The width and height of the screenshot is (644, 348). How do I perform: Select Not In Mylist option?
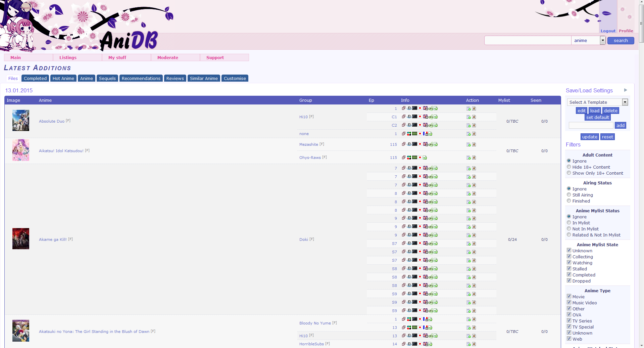[x=569, y=229]
